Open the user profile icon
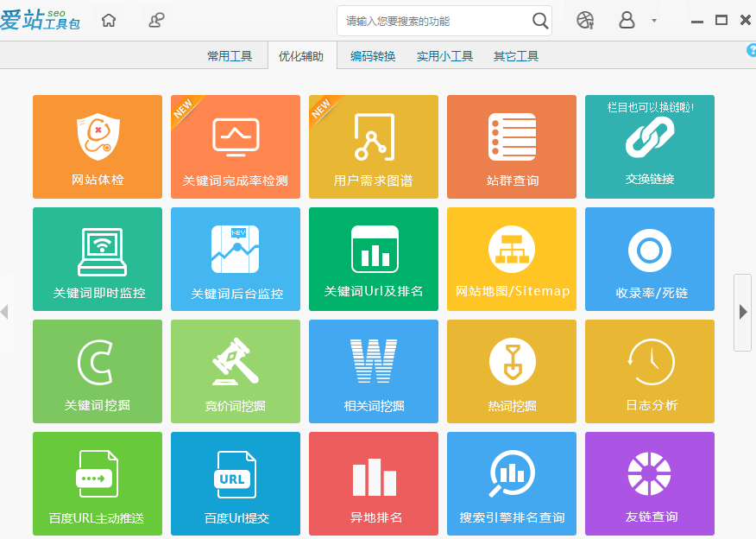The height and width of the screenshot is (539, 756). pyautogui.click(x=627, y=21)
